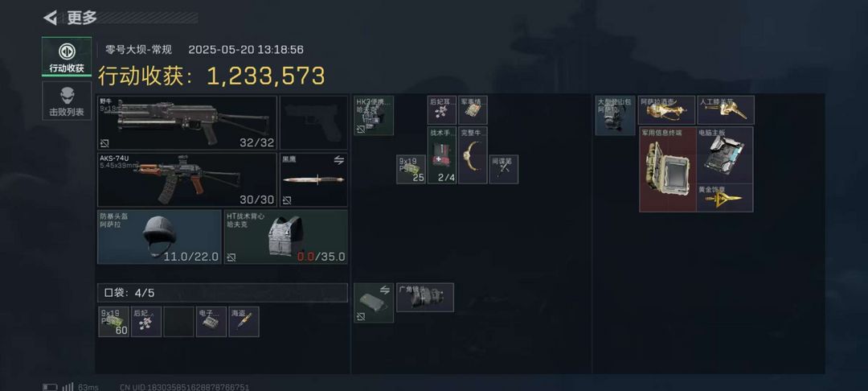The height and width of the screenshot is (391, 868).
Task: Click the 口袋: 4/5 pocket header
Action: (x=223, y=293)
